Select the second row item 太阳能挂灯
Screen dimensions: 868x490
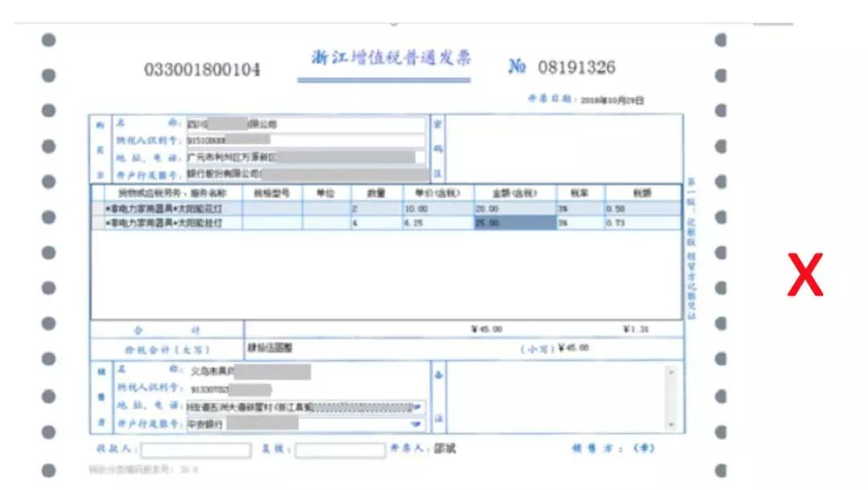173,223
